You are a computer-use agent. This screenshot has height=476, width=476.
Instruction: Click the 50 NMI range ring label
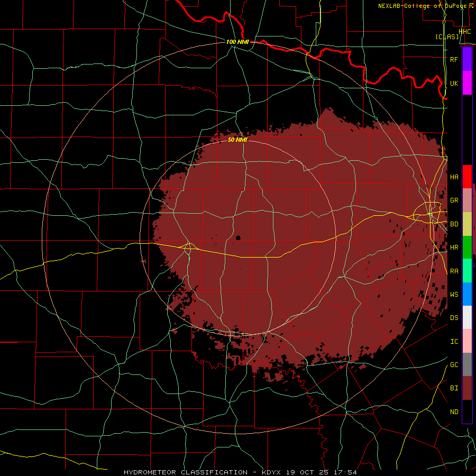click(237, 140)
